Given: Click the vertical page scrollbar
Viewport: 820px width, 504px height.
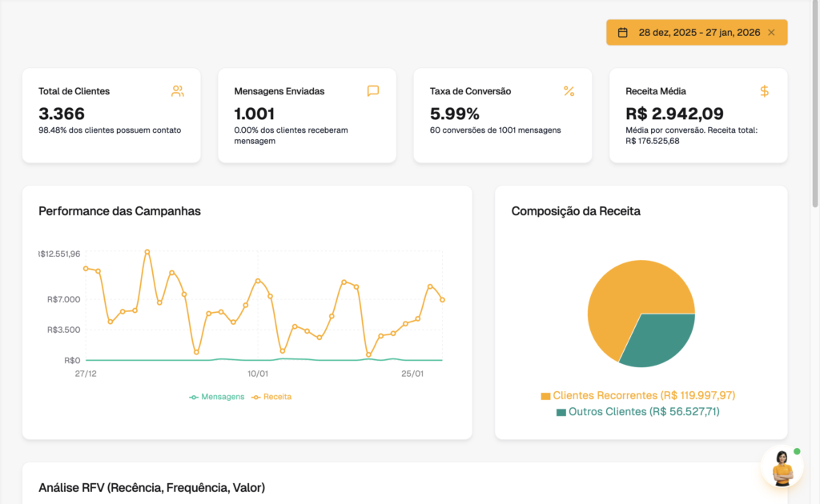Looking at the screenshot, I should (x=814, y=105).
